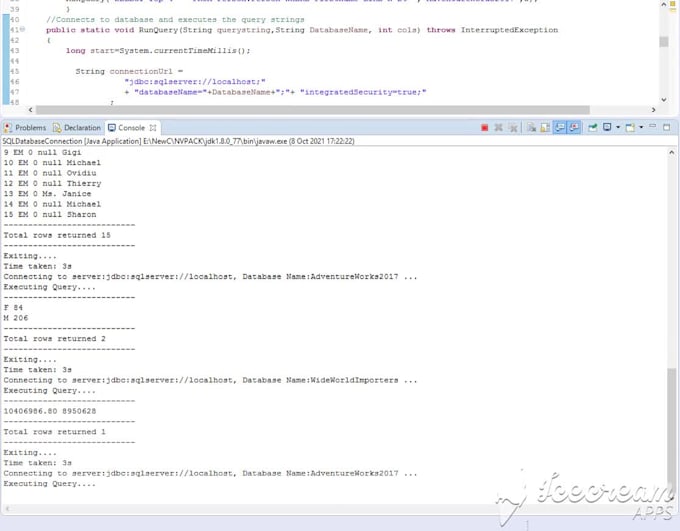Click the console row '11 EM 0 null Ovidiu'
Image resolution: width=680 pixels, height=531 pixels.
click(x=50, y=173)
